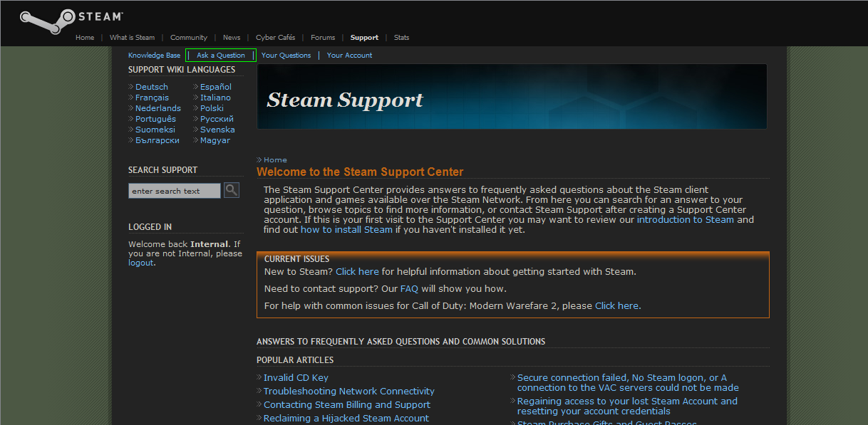Choose Italiano wiki language

pyautogui.click(x=215, y=98)
